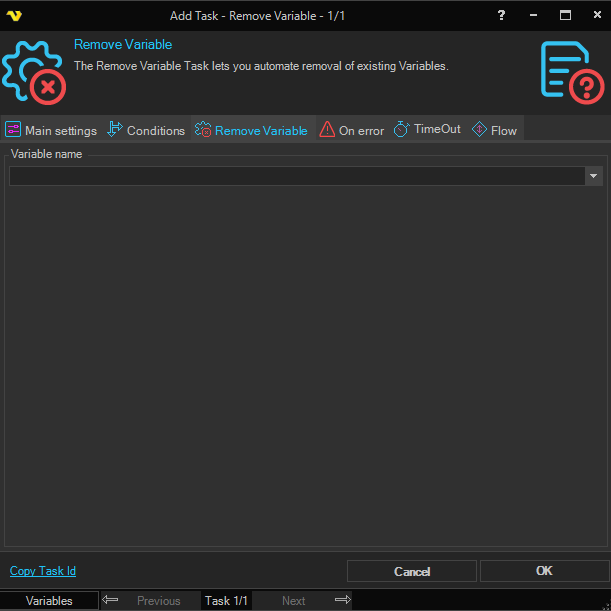The image size is (611, 611).
Task: Click the left arrow icon beside Previous
Action: pyautogui.click(x=110, y=600)
